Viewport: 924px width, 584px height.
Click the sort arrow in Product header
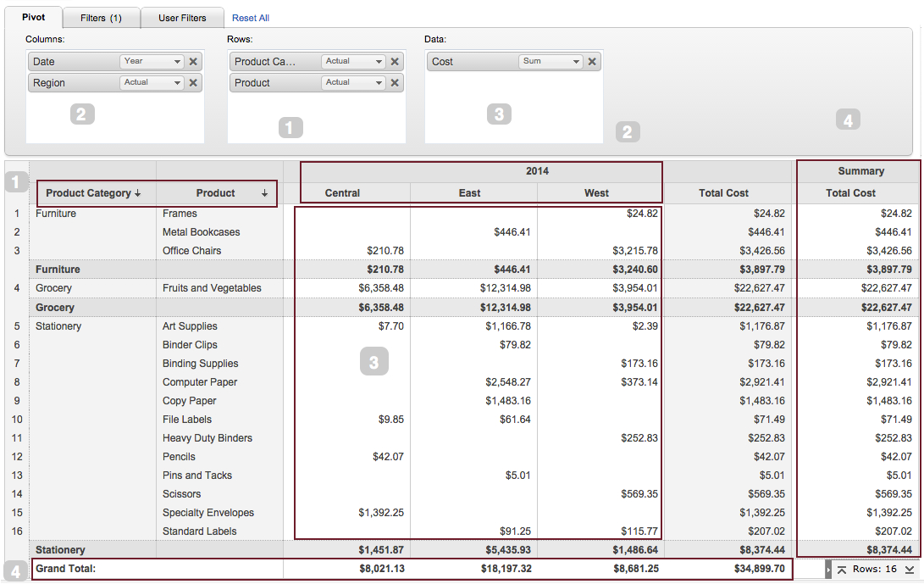[264, 194]
